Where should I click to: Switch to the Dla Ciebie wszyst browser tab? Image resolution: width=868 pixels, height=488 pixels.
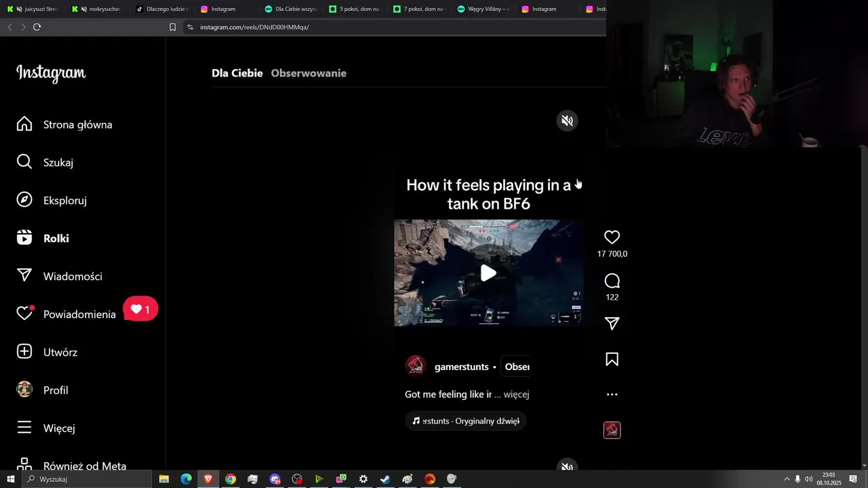(x=292, y=9)
